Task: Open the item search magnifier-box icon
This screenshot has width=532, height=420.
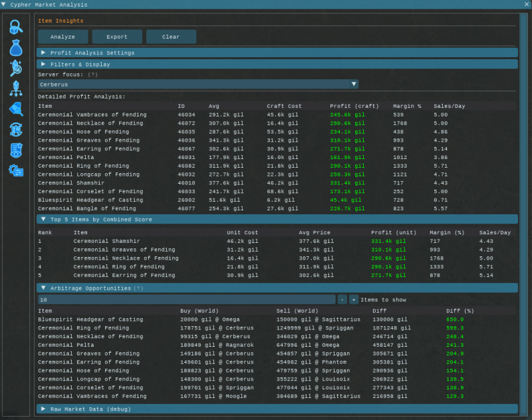Action: click(x=16, y=28)
